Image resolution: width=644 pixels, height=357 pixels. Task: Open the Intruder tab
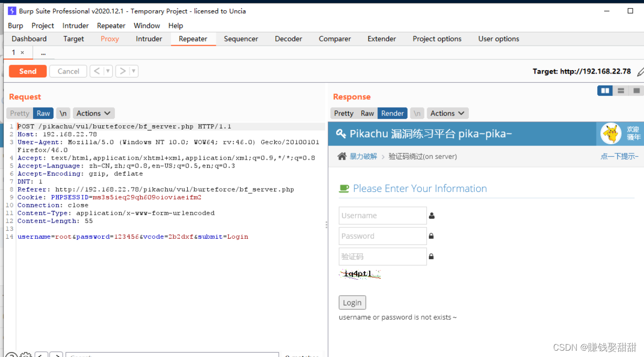pyautogui.click(x=149, y=39)
